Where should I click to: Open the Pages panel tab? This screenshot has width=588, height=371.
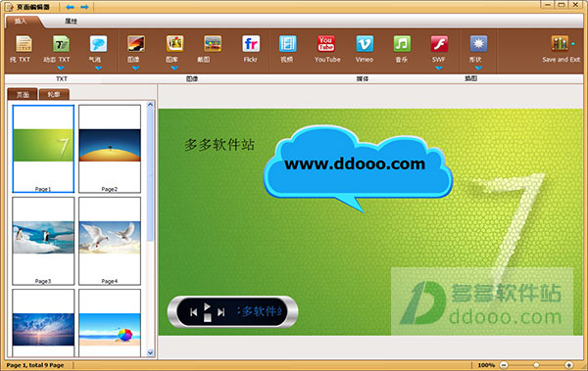pos(23,94)
